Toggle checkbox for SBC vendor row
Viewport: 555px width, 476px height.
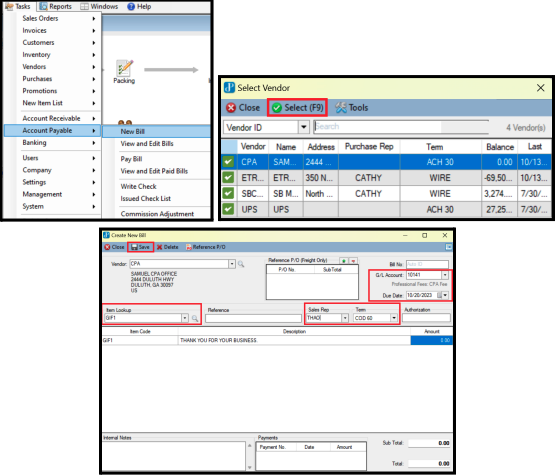click(228, 193)
